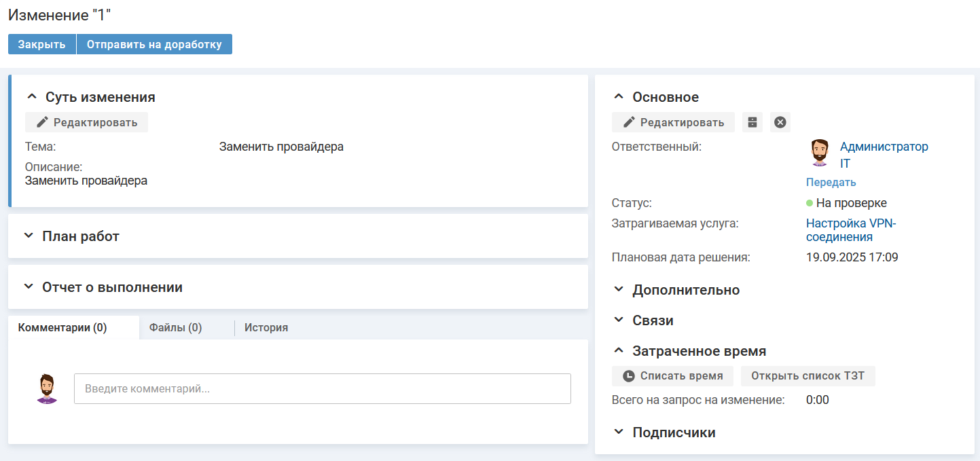
Task: Collapse the Суть изменения section
Action: [31, 97]
